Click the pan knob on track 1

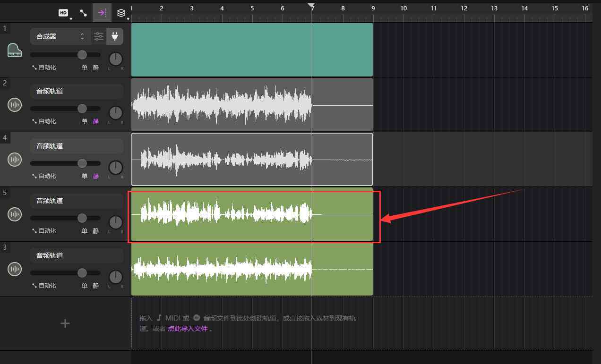115,59
